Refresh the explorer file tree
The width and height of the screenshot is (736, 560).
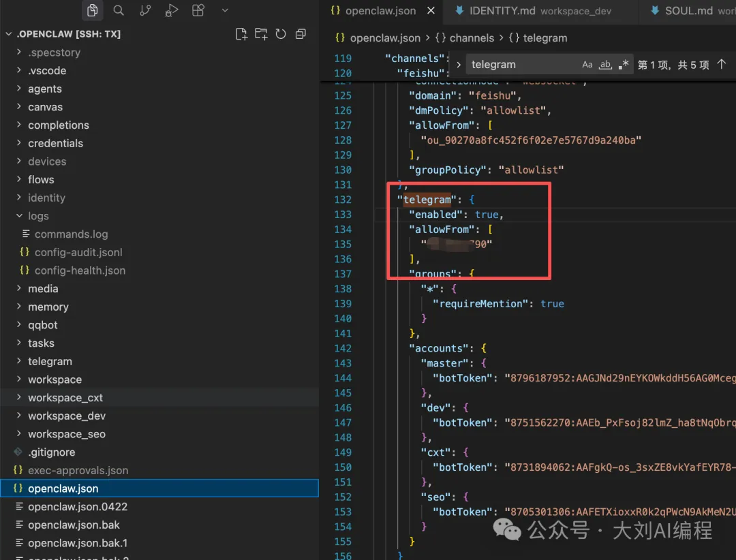click(280, 34)
